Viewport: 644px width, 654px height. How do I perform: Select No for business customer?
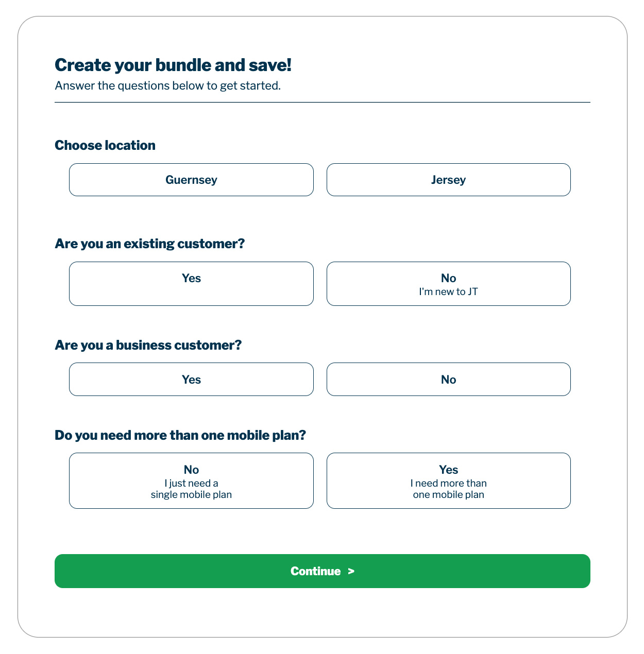tap(448, 380)
